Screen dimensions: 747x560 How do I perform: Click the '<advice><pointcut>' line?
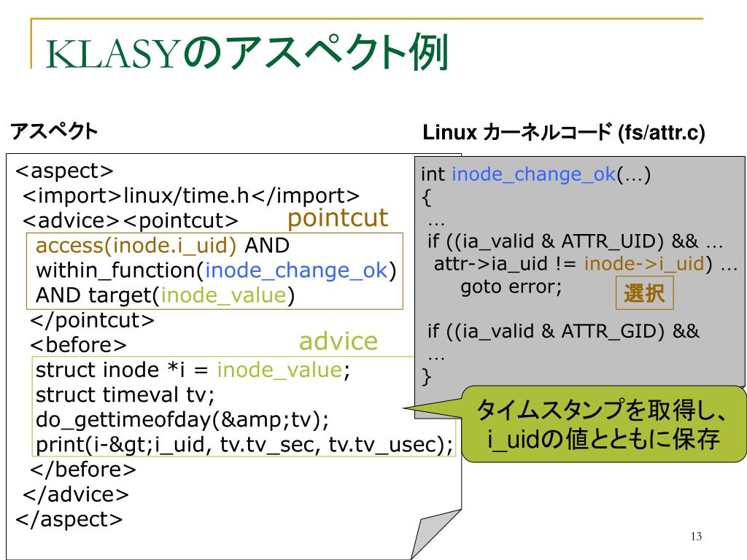point(131,220)
